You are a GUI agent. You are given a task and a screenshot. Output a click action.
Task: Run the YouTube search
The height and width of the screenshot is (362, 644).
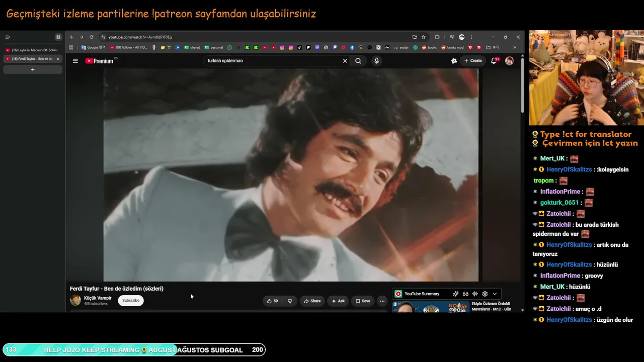(358, 61)
